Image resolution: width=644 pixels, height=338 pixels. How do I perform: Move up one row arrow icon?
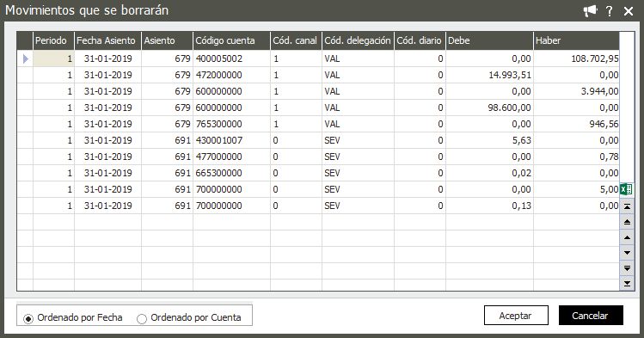627,237
